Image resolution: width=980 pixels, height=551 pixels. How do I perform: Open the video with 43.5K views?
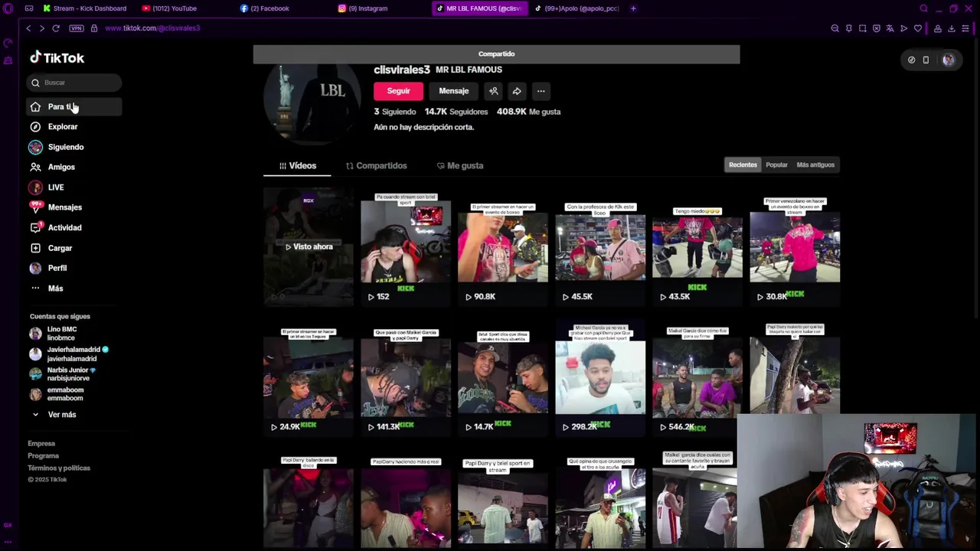697,246
